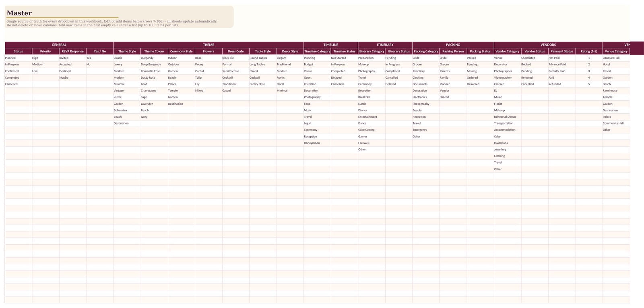Viewport: 644px width, 308px height.
Task: Click the PACKING group header
Action: point(453,45)
